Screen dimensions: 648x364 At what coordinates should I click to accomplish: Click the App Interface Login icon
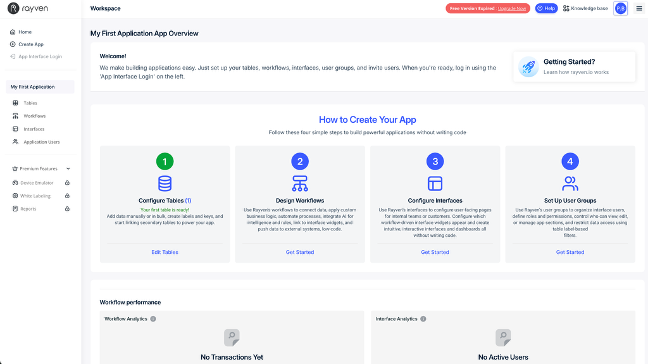[x=12, y=57]
